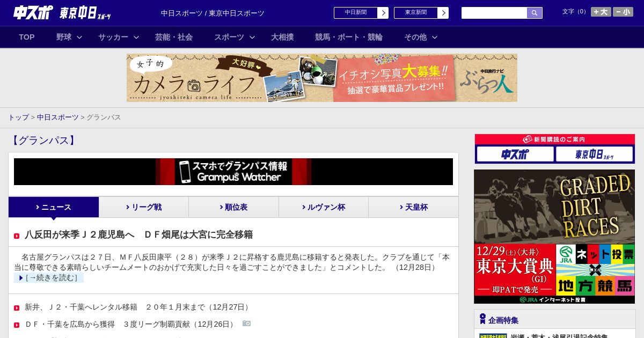Open the 野球 navigation menu
The image size is (644, 338).
pos(64,37)
